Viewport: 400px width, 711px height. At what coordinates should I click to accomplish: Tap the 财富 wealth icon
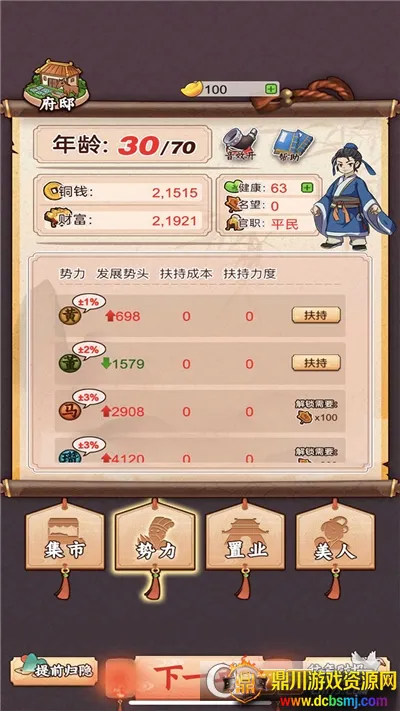(56, 219)
